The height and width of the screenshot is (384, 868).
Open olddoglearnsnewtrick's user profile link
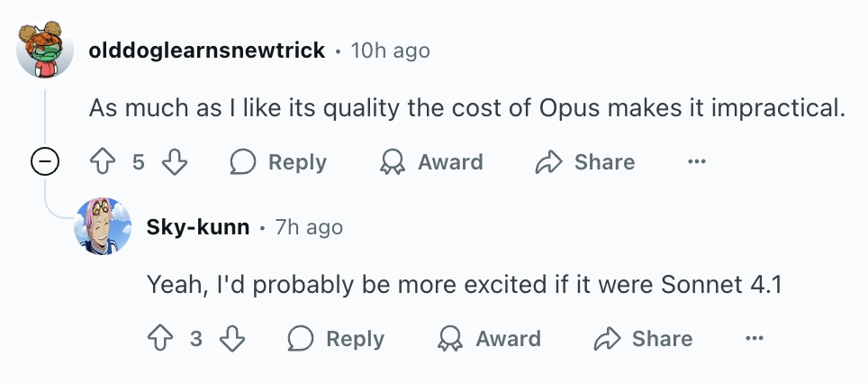(x=206, y=50)
